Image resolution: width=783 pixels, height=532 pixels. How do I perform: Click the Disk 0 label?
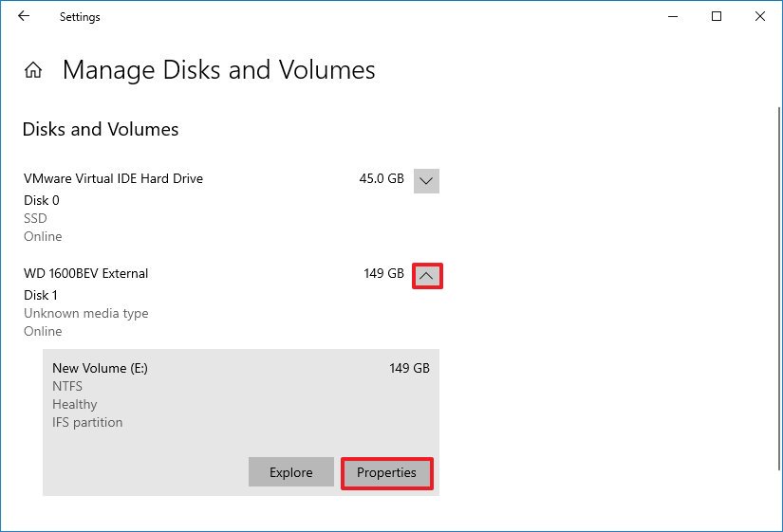[42, 201]
